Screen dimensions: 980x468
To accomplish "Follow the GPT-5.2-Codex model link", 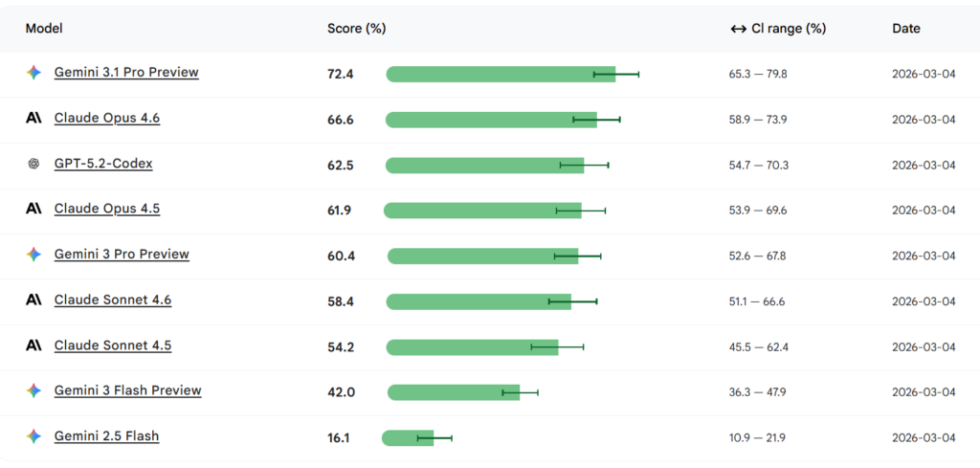I will point(103,164).
